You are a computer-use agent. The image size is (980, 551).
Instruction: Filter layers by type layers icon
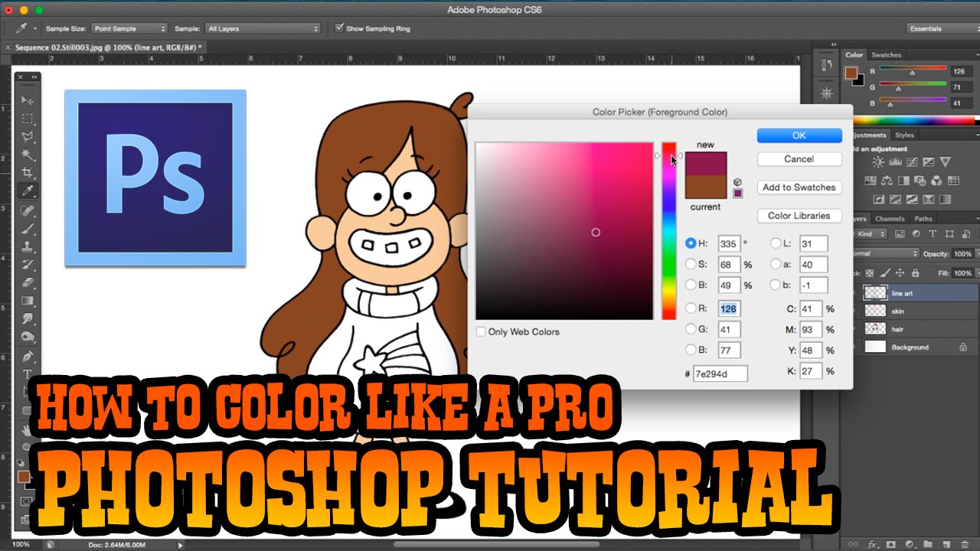[x=933, y=233]
